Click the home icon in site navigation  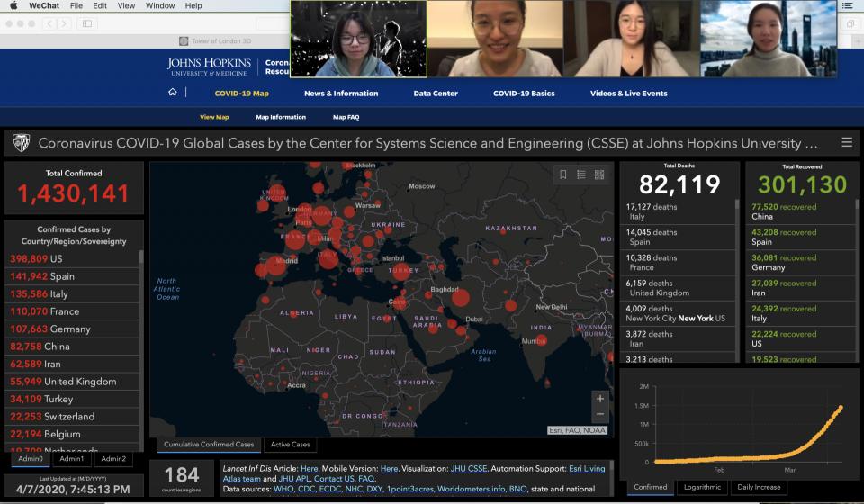pos(173,93)
